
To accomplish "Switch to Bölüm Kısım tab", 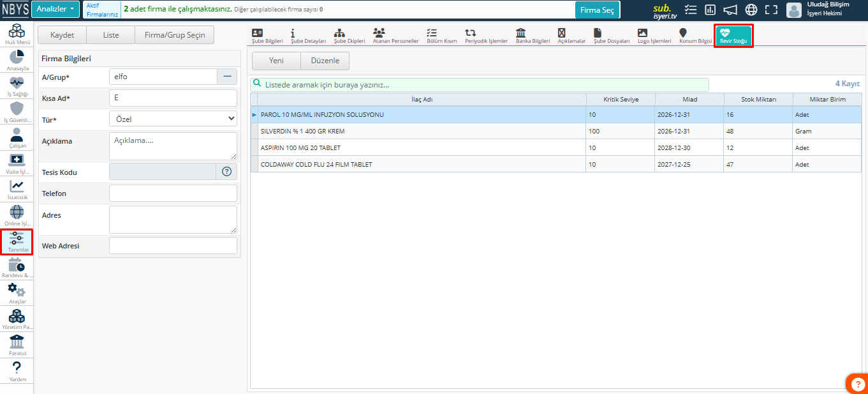I will click(441, 36).
